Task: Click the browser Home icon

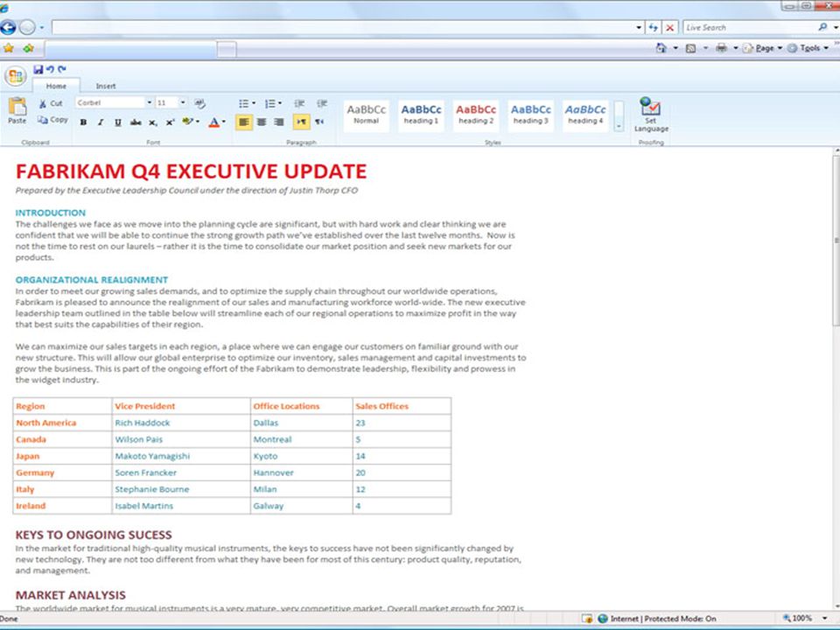Action: pos(661,48)
